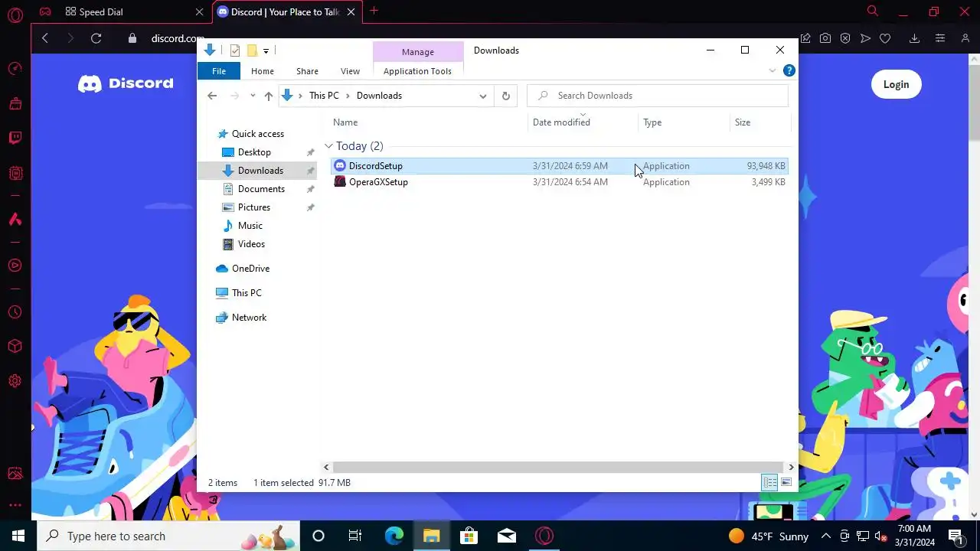Bookmark page with the heart icon
This screenshot has width=980, height=551.
coord(885,38)
